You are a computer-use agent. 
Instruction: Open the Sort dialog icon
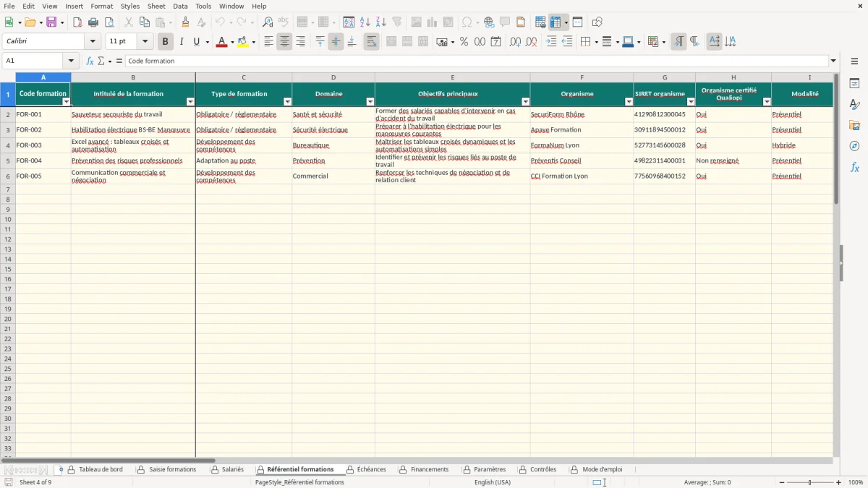tap(349, 22)
